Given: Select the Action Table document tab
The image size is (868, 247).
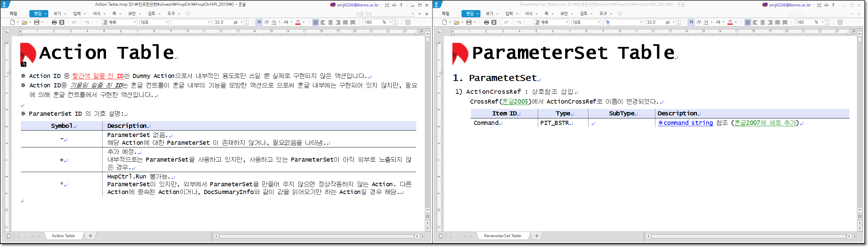Looking at the screenshot, I should (63, 236).
